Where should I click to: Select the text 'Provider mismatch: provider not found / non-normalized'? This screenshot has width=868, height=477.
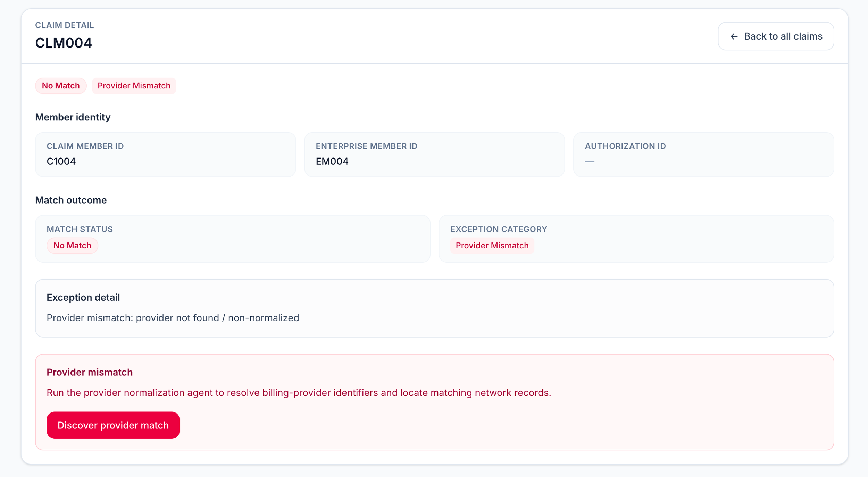pyautogui.click(x=173, y=318)
